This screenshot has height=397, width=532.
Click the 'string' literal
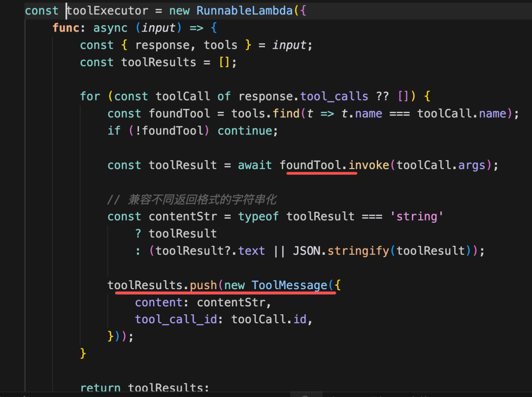point(417,217)
